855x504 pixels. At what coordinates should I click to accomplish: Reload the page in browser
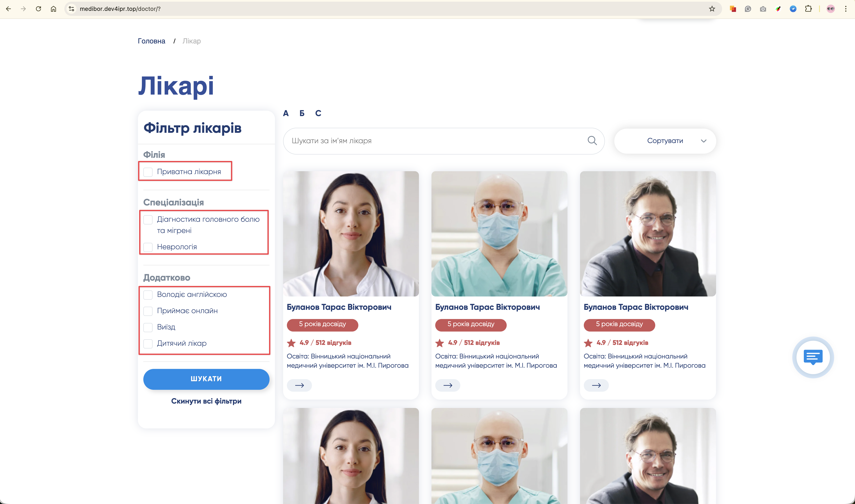(38, 9)
